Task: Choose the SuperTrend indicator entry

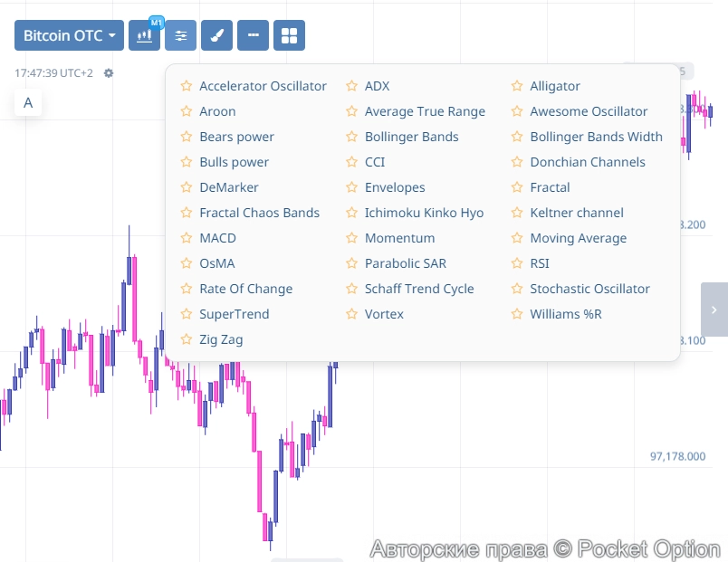Action: pyautogui.click(x=234, y=314)
